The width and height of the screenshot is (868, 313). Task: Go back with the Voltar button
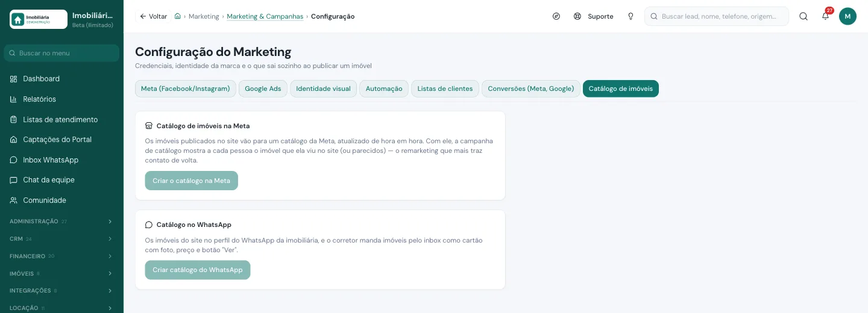[153, 16]
